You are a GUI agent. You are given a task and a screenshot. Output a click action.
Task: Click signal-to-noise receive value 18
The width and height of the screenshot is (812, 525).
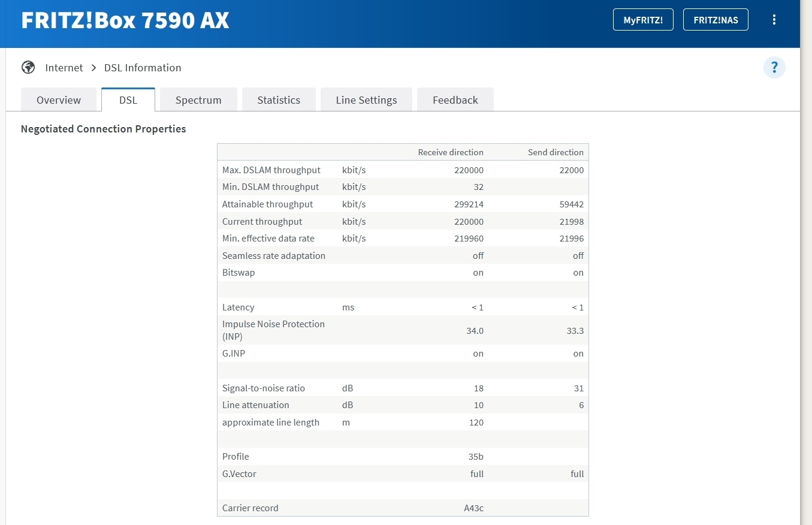click(478, 388)
